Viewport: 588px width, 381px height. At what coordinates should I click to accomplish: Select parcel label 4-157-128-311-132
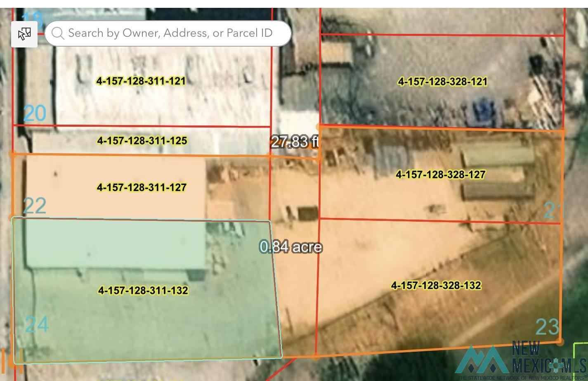click(143, 291)
